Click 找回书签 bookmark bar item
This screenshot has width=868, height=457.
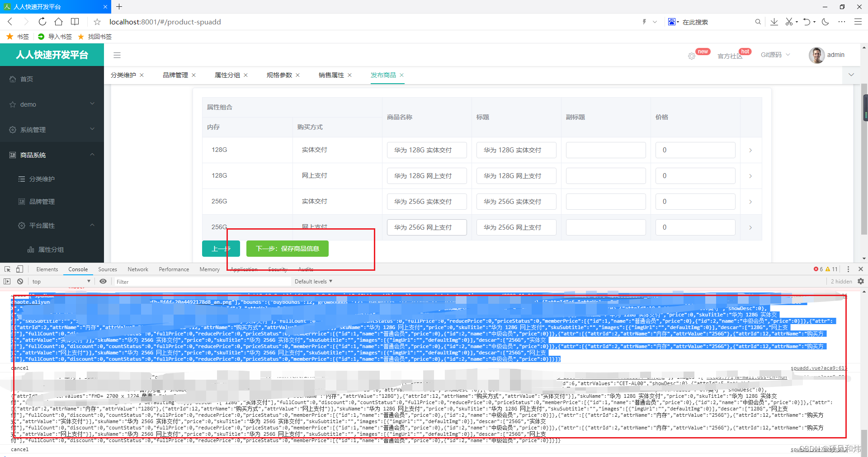tap(95, 37)
